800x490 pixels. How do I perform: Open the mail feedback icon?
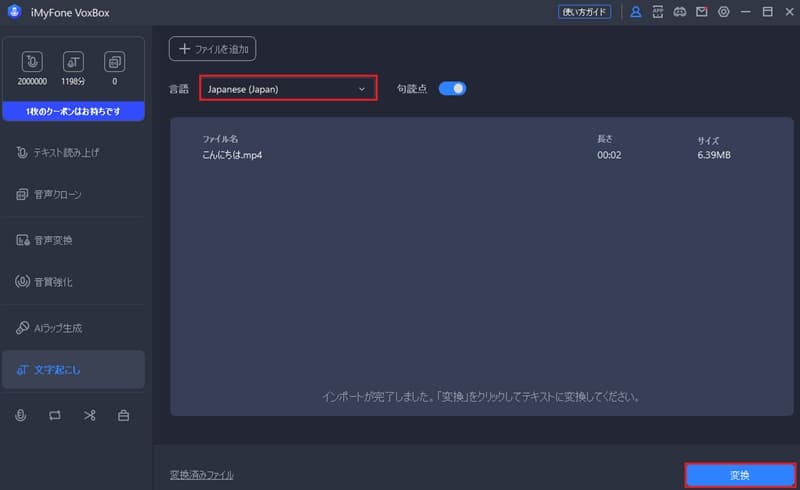click(x=702, y=12)
